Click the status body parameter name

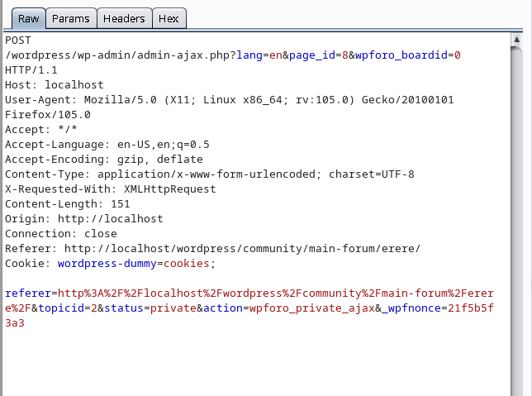(124, 308)
